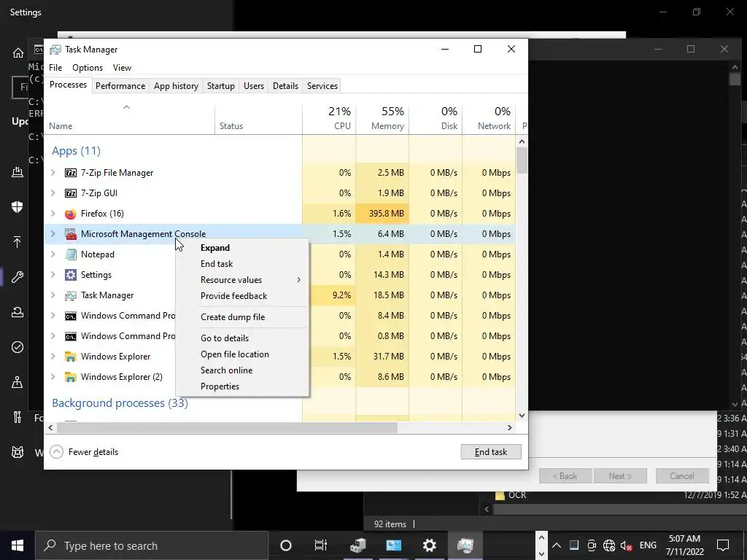Click the Notepad process icon
The image size is (747, 560).
coord(71,254)
